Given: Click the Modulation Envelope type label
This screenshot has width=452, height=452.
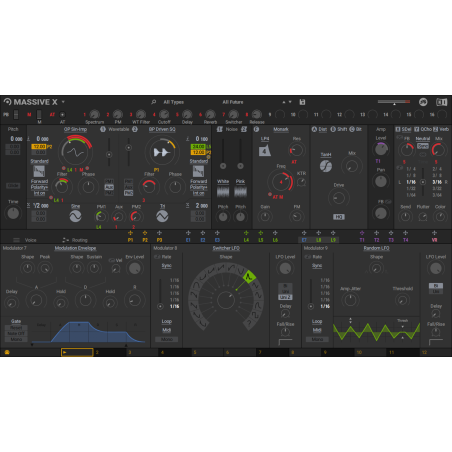Looking at the screenshot, I should click(75, 248).
